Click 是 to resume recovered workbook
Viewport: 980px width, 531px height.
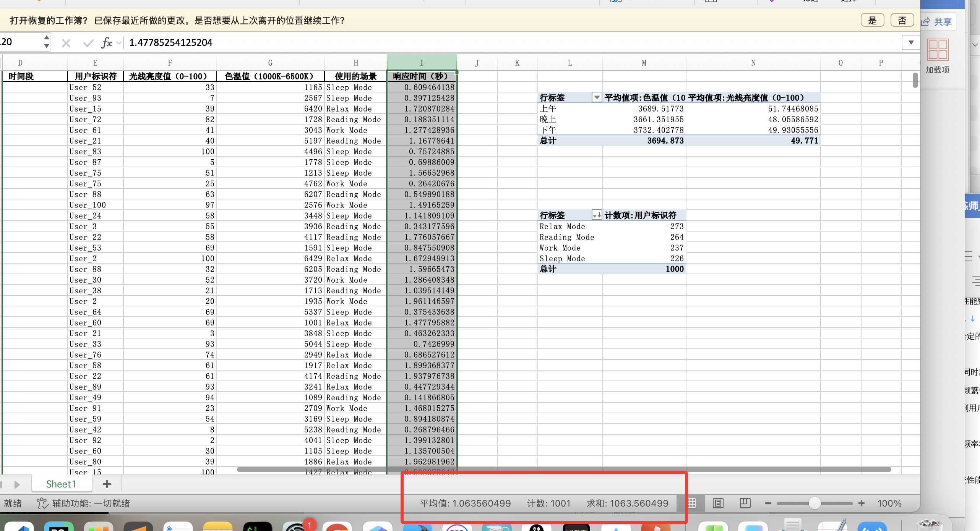click(x=872, y=20)
